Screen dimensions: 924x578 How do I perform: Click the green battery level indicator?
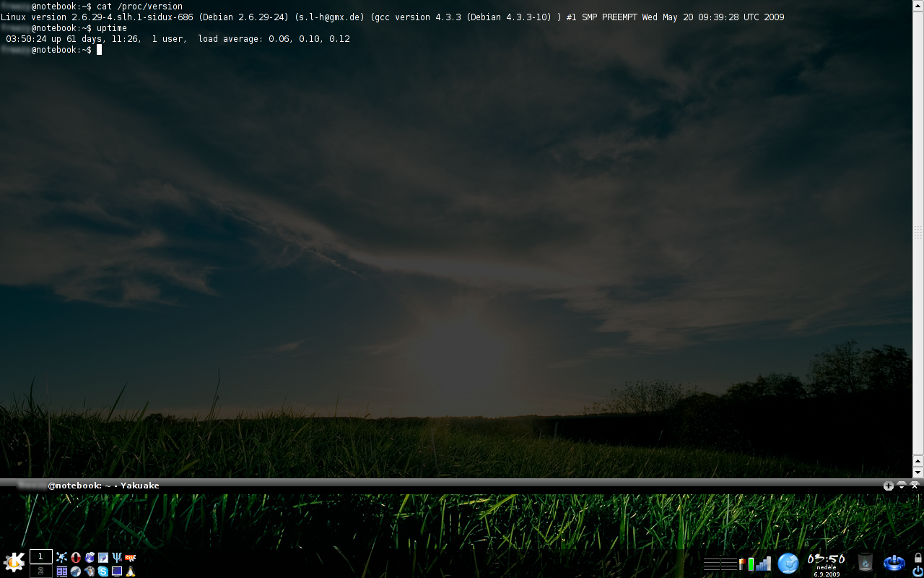tap(751, 564)
